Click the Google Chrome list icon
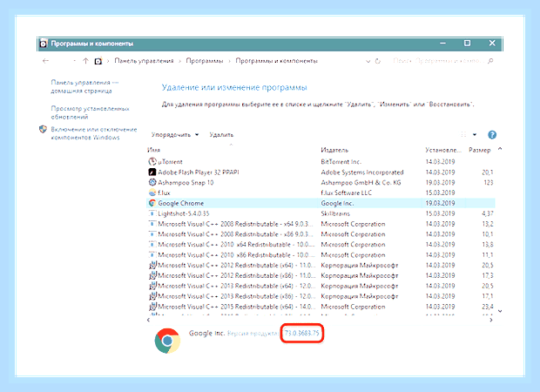The image size is (540, 392). pos(152,203)
